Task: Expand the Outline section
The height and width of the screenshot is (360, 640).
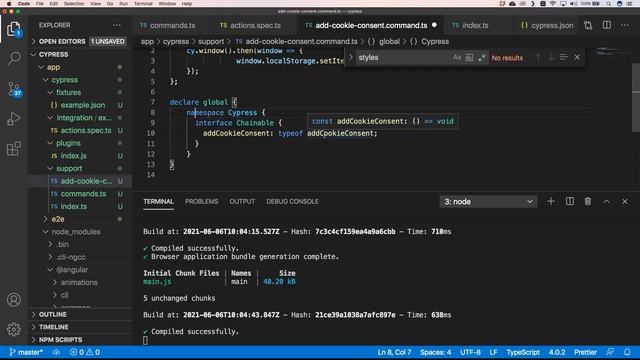Action: tap(80, 314)
